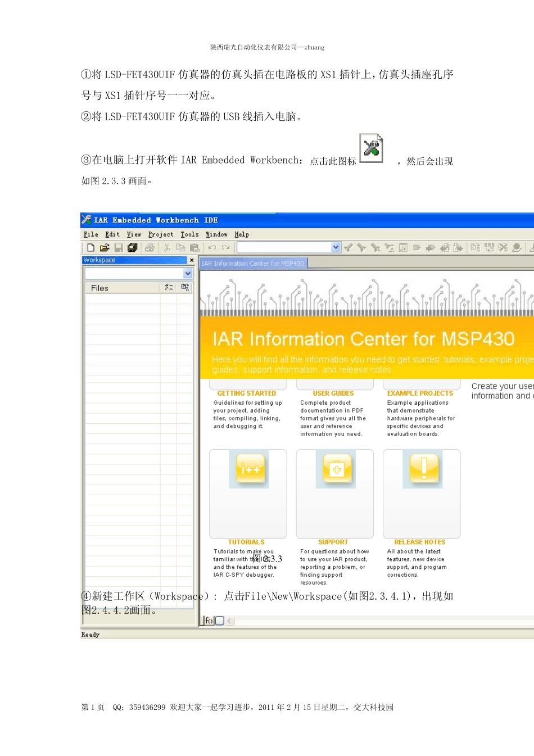Open the GETTING STARTED link
This screenshot has width=534, height=756.
[x=246, y=393]
